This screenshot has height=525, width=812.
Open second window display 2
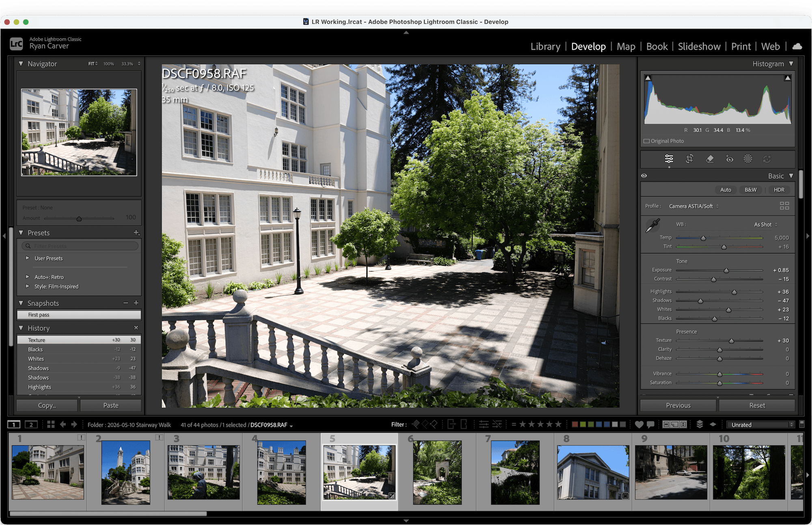coord(31,425)
